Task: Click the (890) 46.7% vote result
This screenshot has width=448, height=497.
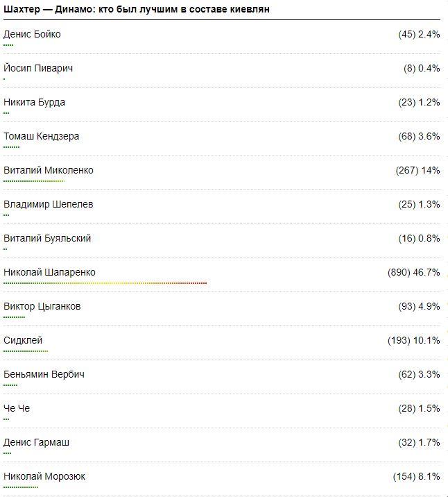Action: [413, 272]
